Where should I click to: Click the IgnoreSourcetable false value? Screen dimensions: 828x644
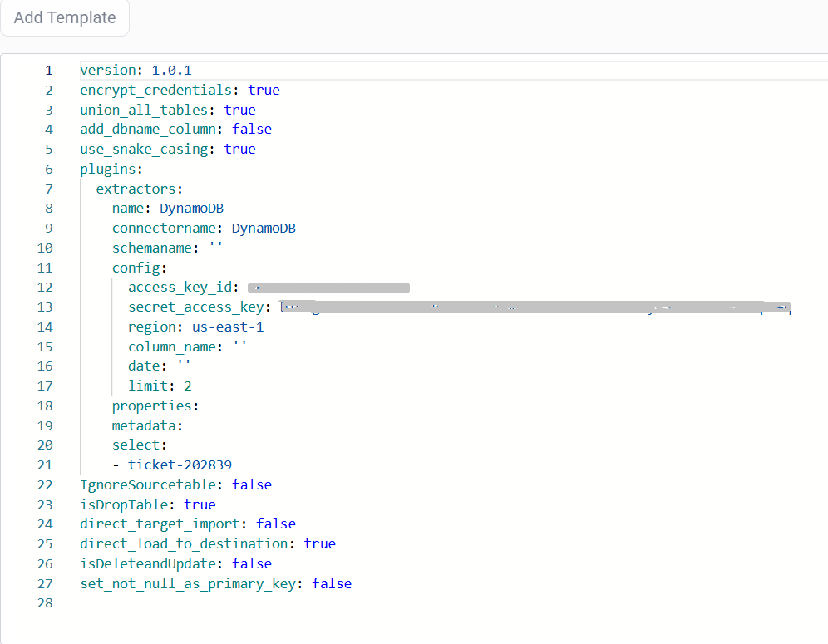(251, 484)
